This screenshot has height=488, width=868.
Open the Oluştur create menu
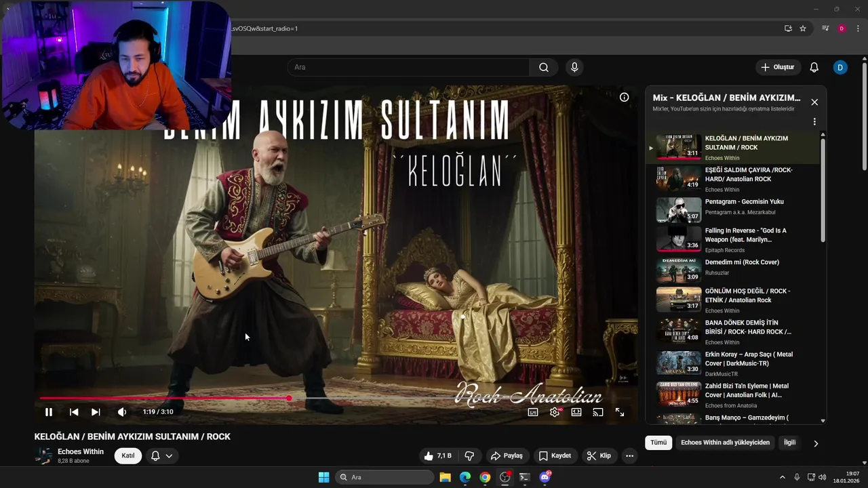point(778,67)
